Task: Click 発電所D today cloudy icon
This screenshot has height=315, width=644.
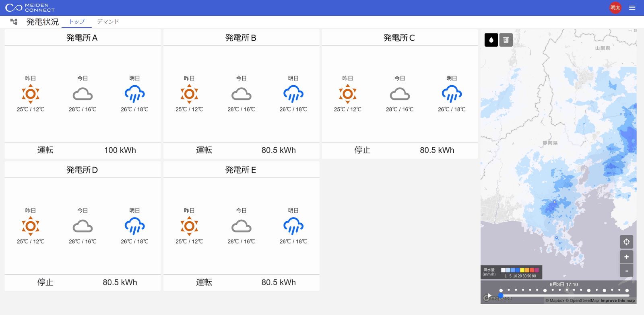Action: point(83,227)
